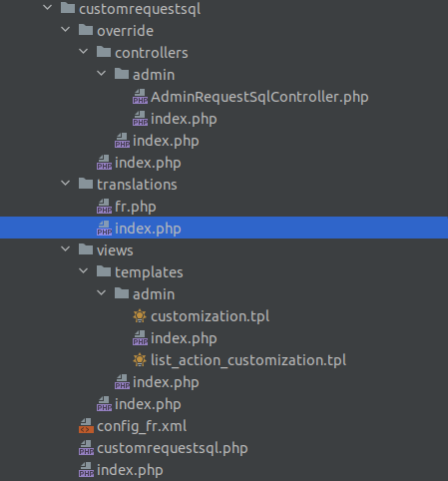Image resolution: width=448 pixels, height=481 pixels.
Task: Click the customrequestsql folder icon
Action: click(x=68, y=8)
